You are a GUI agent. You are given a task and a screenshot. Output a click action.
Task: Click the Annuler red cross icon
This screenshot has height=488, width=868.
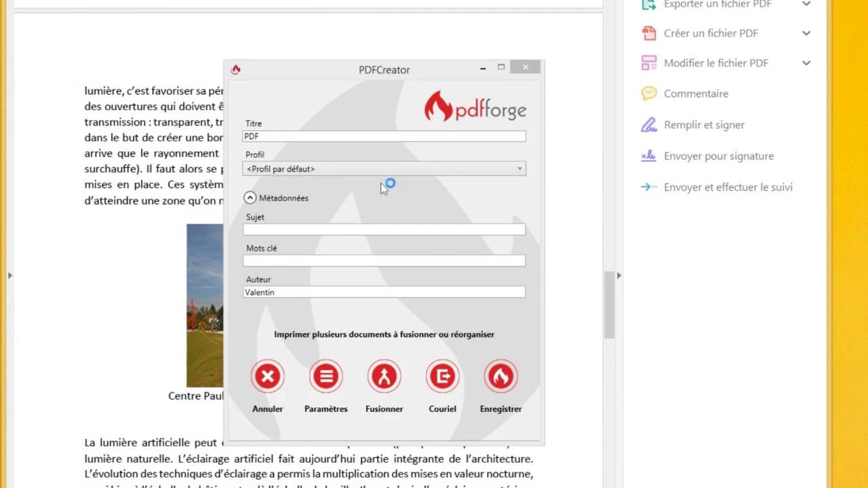(267, 376)
